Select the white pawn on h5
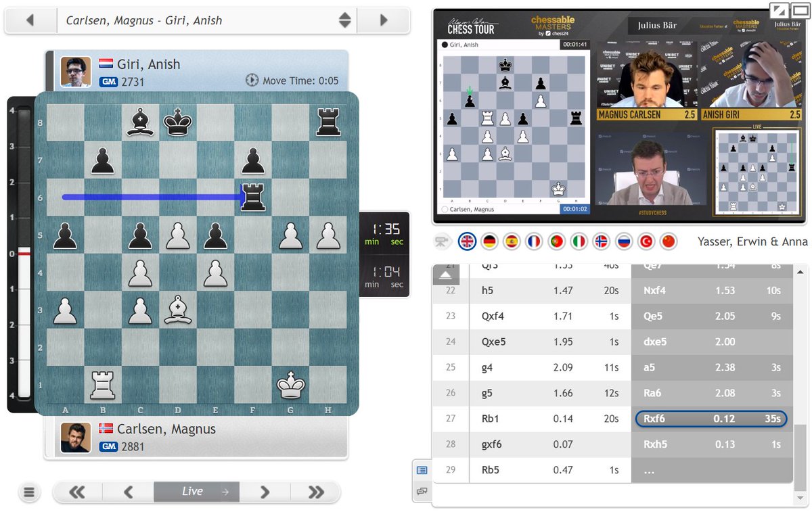Screen dimensions: 812x514 pos(328,235)
